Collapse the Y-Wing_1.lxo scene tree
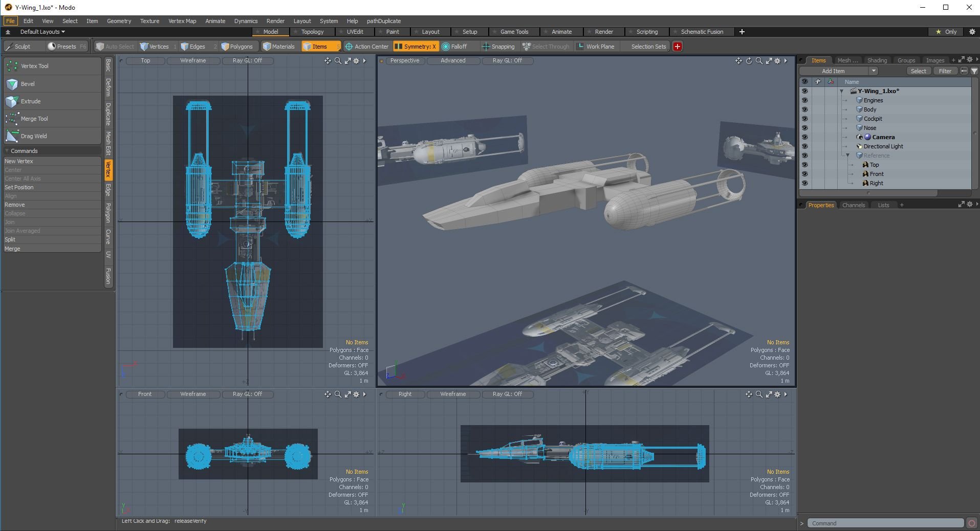Viewport: 980px width, 531px height. 842,91
